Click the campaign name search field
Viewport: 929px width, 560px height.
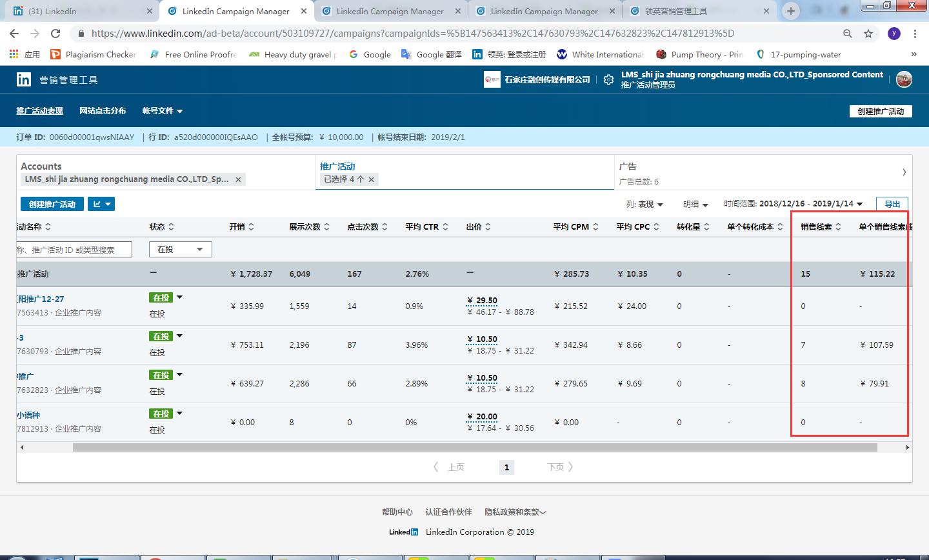click(x=74, y=249)
